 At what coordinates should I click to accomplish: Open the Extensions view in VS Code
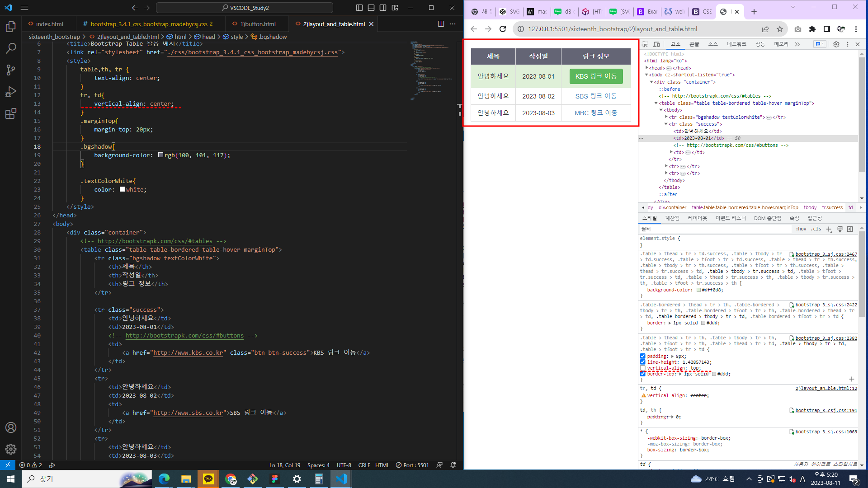click(11, 113)
